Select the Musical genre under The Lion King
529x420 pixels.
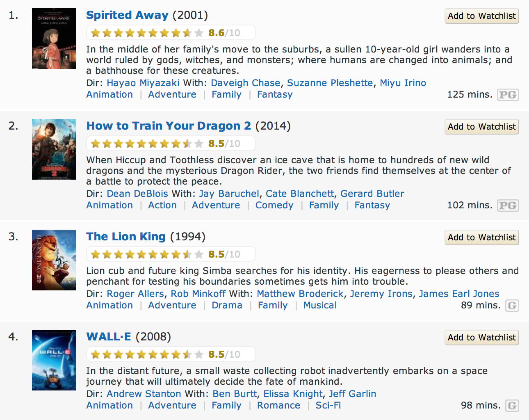pyautogui.click(x=320, y=305)
